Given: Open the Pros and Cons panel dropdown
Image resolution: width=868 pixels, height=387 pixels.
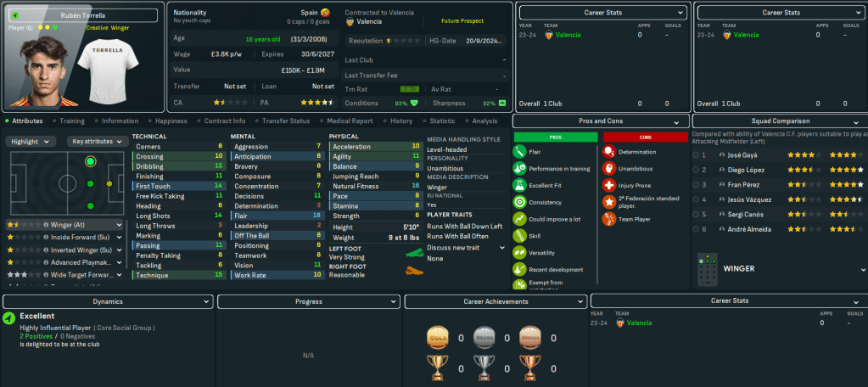Looking at the screenshot, I should [676, 122].
